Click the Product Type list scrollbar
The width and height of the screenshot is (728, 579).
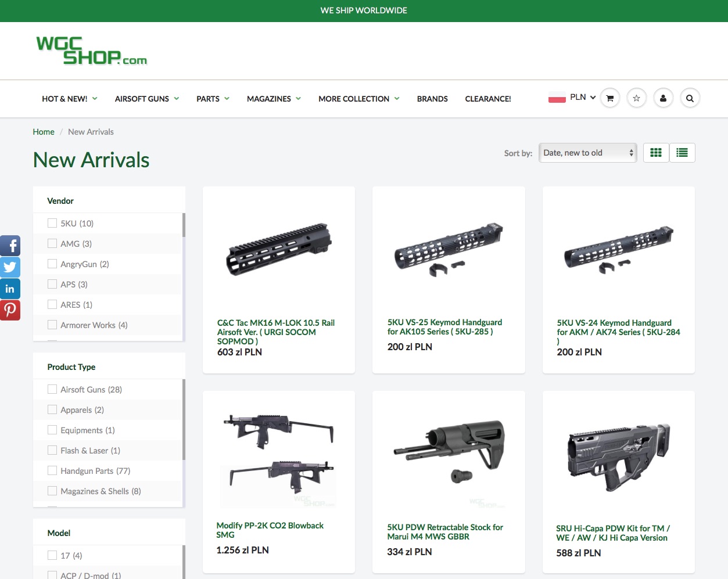184,419
